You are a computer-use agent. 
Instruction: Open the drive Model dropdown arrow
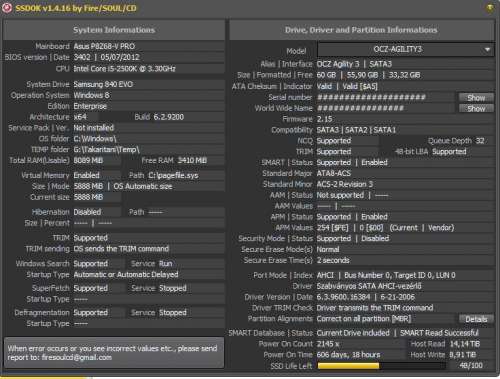tap(487, 50)
